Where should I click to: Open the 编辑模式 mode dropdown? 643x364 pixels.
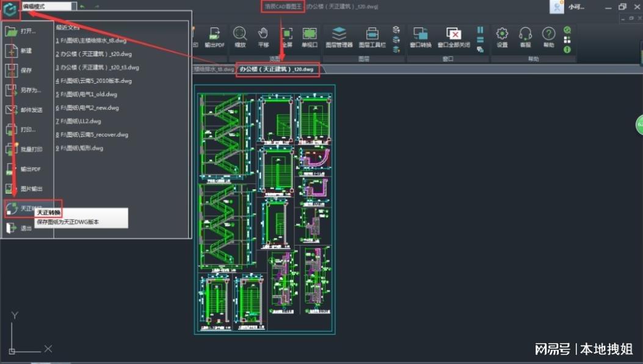73,6
